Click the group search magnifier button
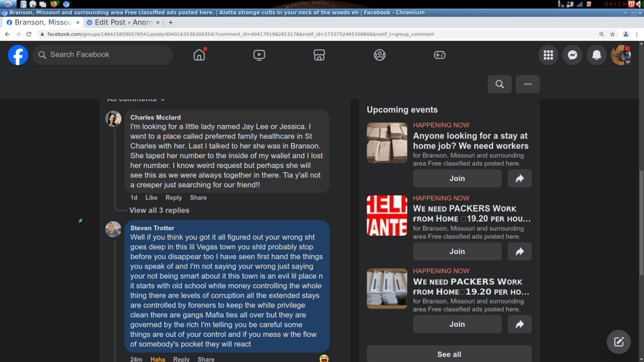 [499, 84]
